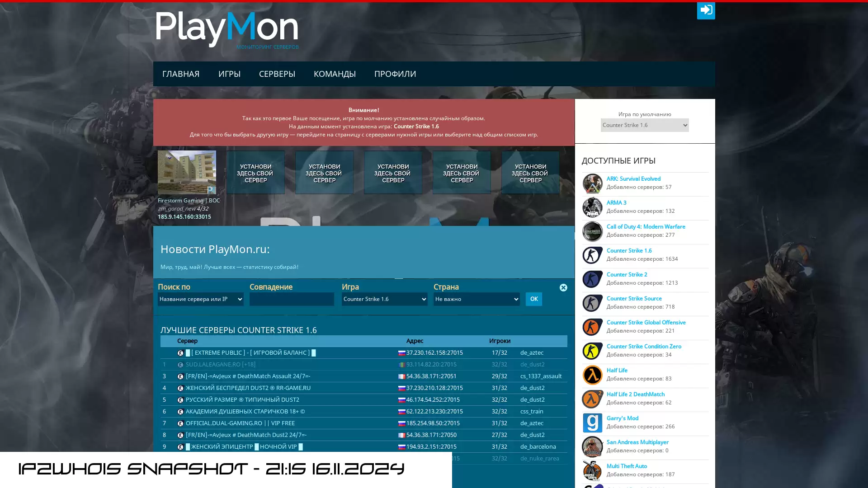The width and height of the screenshot is (868, 488).
Task: Open the 'Игра' game filter dropdown
Action: point(384,299)
